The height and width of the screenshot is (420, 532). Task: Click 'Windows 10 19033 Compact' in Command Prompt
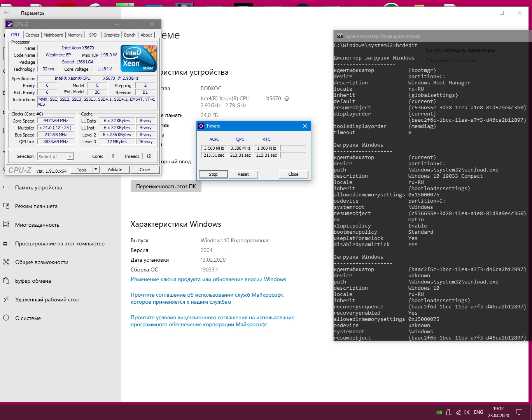(445, 176)
